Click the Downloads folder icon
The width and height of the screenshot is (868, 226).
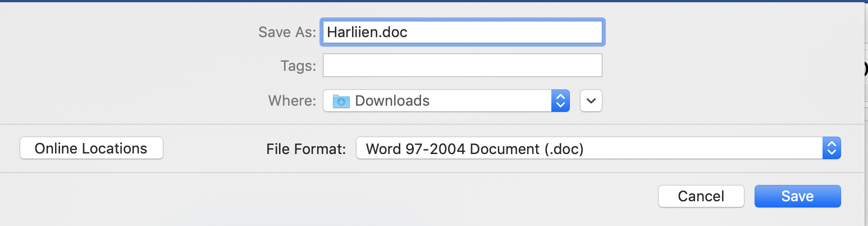point(341,101)
